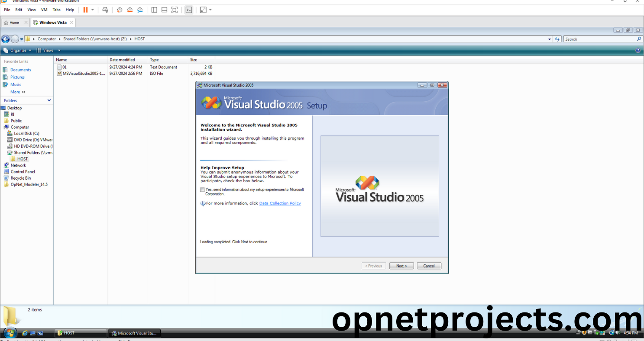Select Control Panel in folder tree
The width and height of the screenshot is (644, 341).
click(x=23, y=172)
